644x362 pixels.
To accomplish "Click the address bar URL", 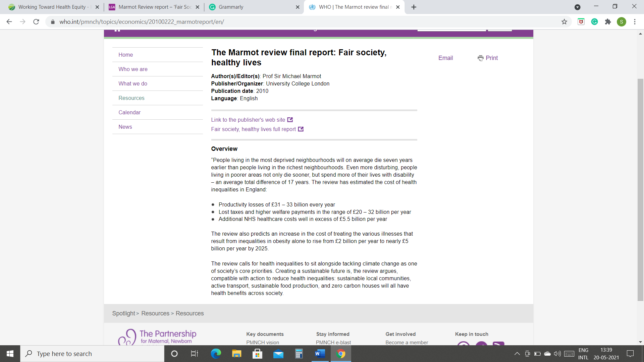I will click(142, 22).
